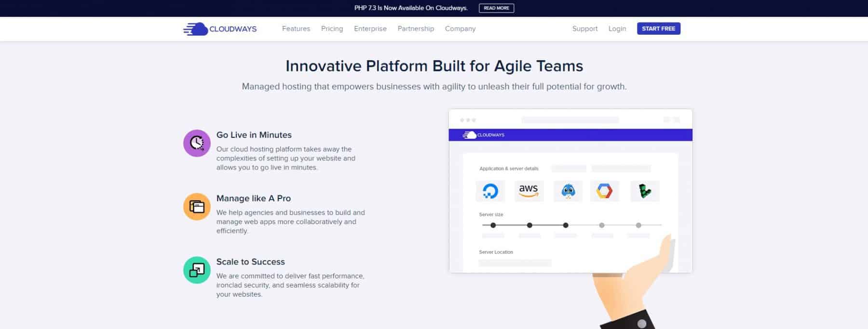The width and height of the screenshot is (868, 329).
Task: Open the Features menu
Action: click(296, 29)
